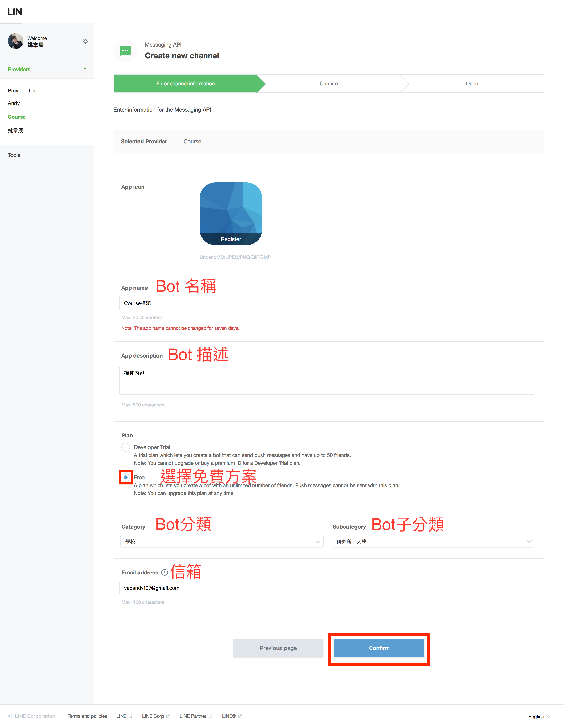Open Provider List in sidebar

click(x=22, y=90)
